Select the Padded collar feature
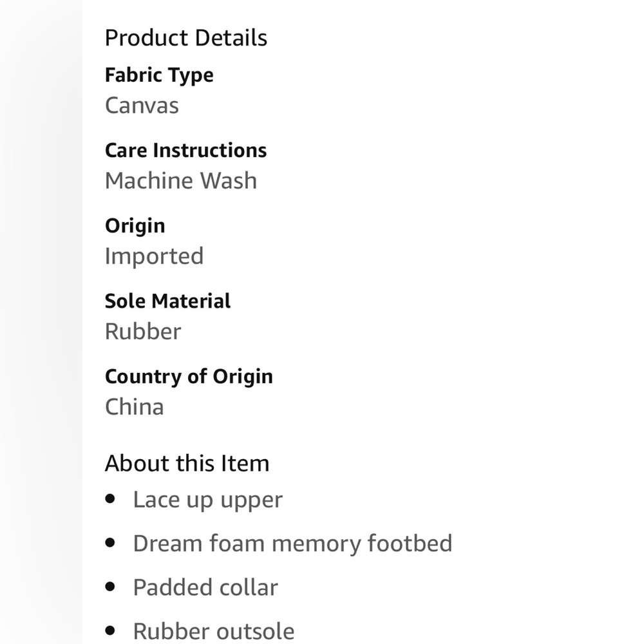The image size is (644, 644). pyautogui.click(x=205, y=587)
